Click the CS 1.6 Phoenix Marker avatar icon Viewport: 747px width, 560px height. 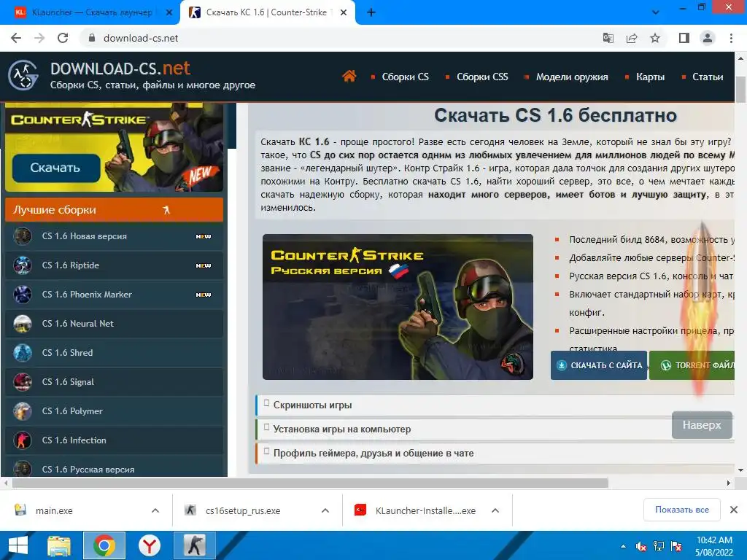[23, 295]
